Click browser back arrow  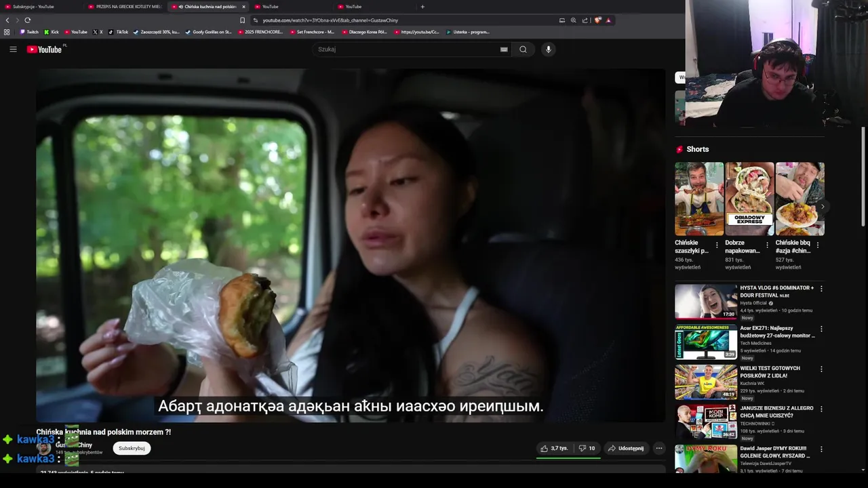(7, 20)
